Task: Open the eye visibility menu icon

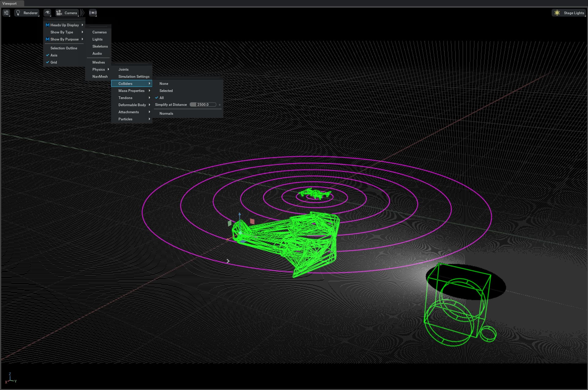Action: [47, 13]
